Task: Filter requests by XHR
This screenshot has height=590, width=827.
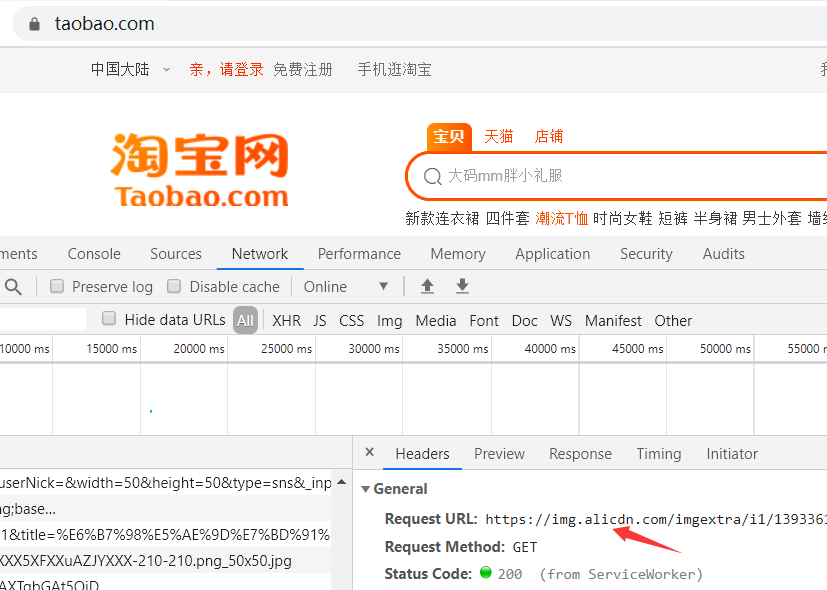Action: 286,321
